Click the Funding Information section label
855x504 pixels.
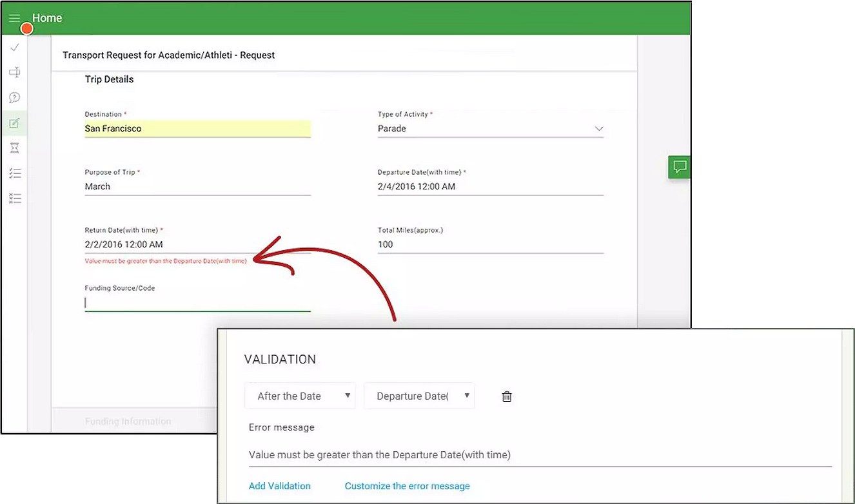pyautogui.click(x=128, y=422)
